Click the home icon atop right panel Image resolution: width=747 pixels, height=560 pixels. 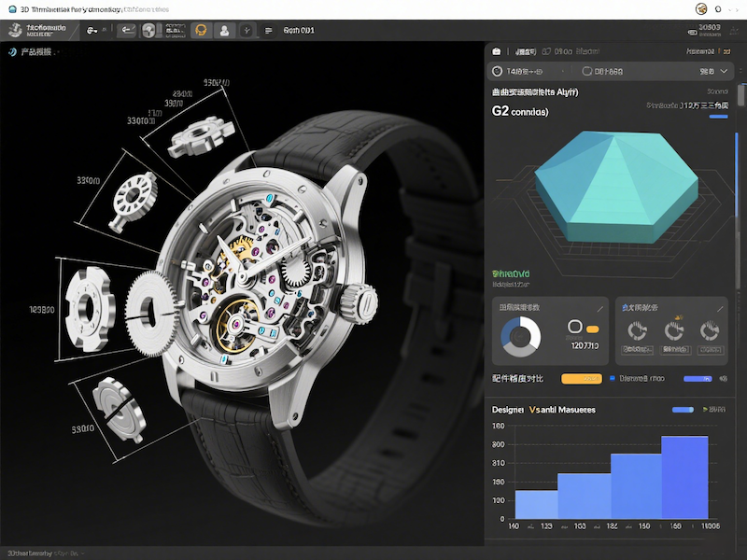pyautogui.click(x=497, y=51)
